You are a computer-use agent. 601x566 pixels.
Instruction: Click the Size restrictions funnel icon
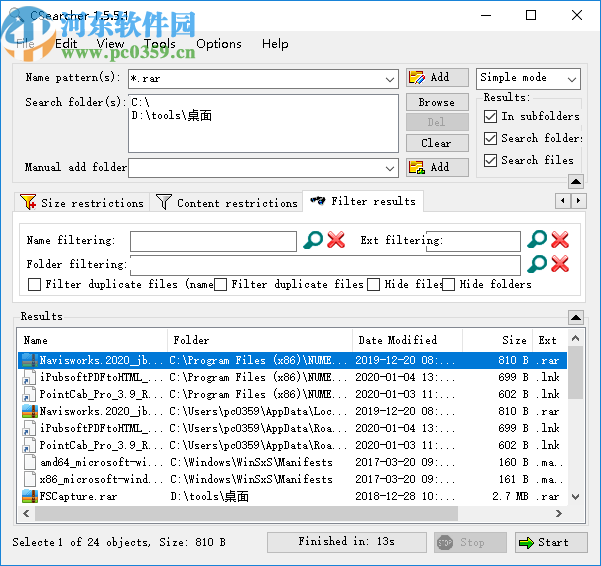tap(28, 202)
